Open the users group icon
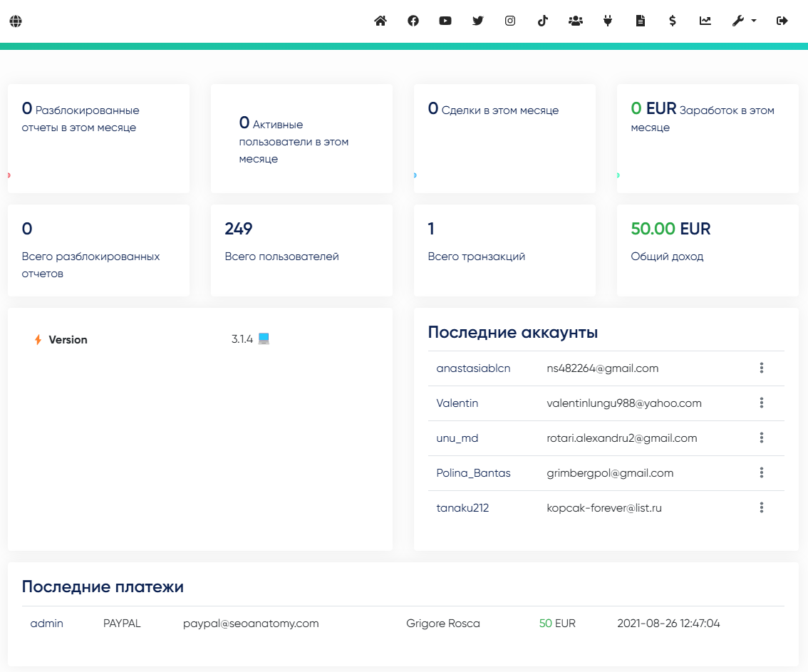Screen dimensions: 808x672 pos(576,21)
